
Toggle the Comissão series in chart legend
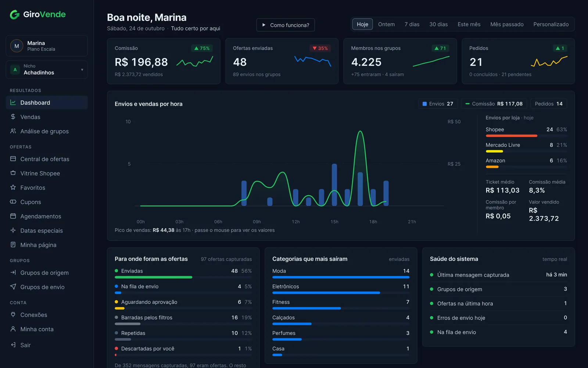[494, 104]
